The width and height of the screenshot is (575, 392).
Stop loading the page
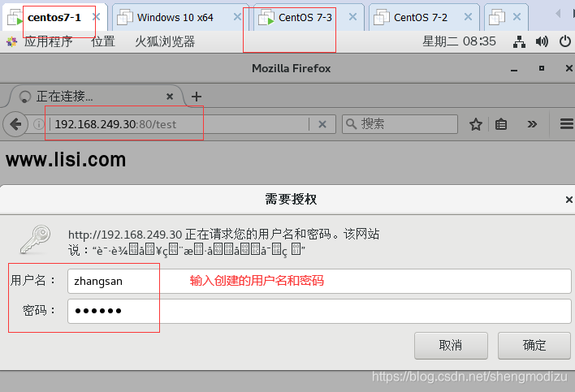(322, 124)
